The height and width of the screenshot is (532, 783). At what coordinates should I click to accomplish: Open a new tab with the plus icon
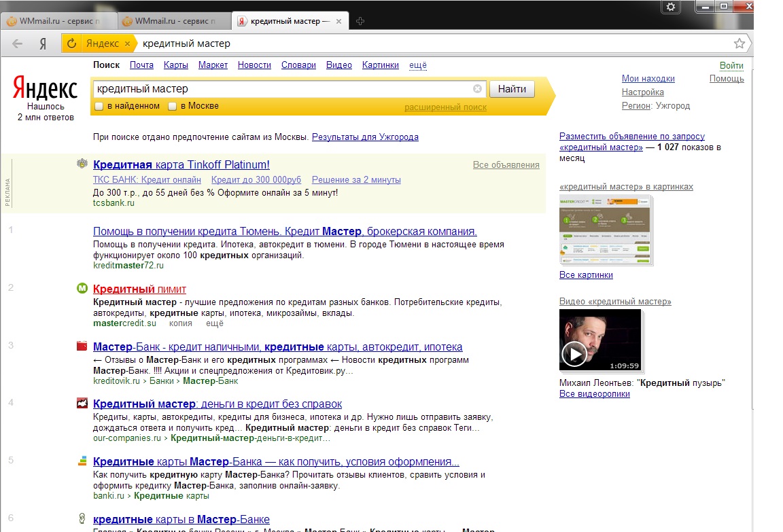coord(360,21)
